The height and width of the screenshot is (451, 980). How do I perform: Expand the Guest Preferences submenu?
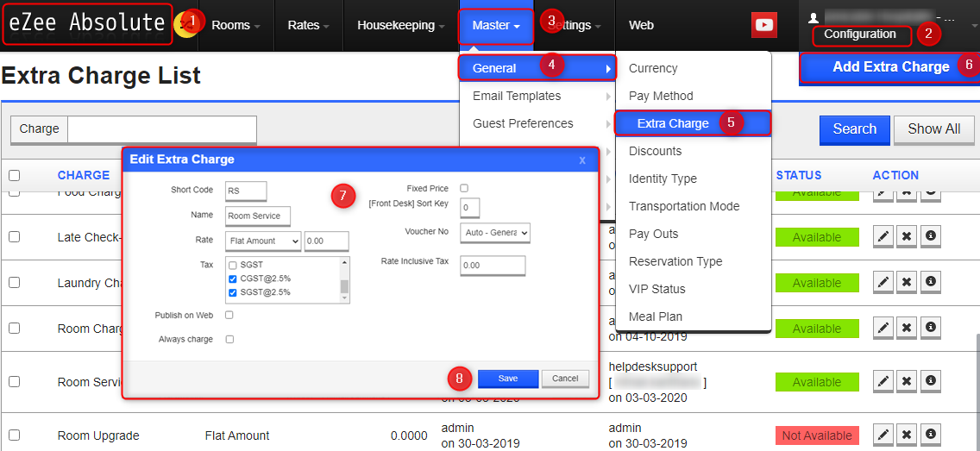(537, 123)
